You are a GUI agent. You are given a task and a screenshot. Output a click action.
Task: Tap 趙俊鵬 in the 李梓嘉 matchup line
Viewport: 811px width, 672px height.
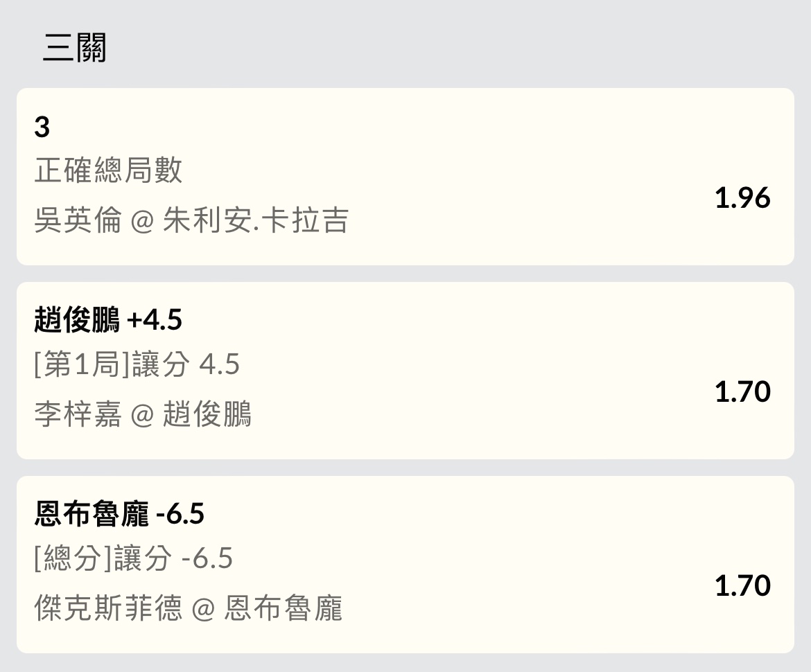207,415
